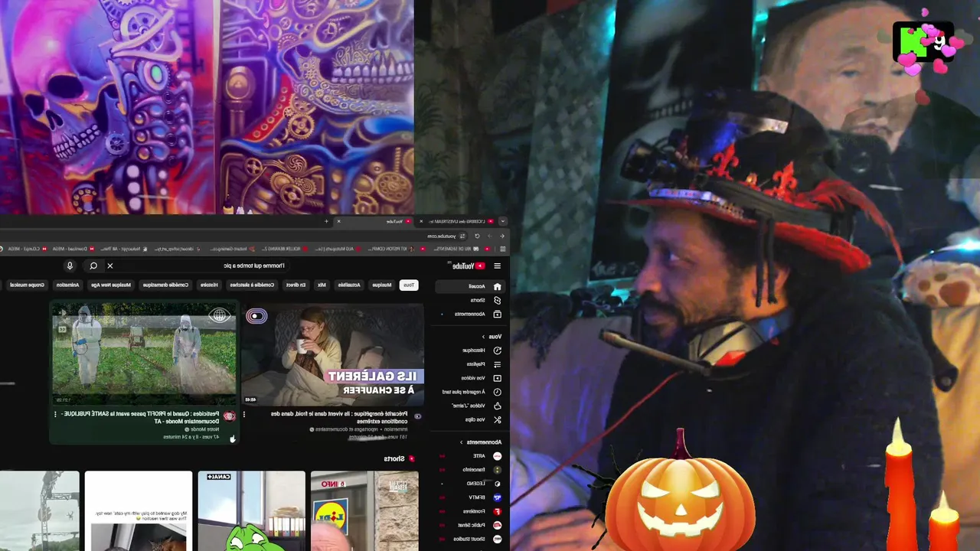This screenshot has width=980, height=551.
Task: Expand the Abonnements section header chevron
Action: pyautogui.click(x=462, y=442)
